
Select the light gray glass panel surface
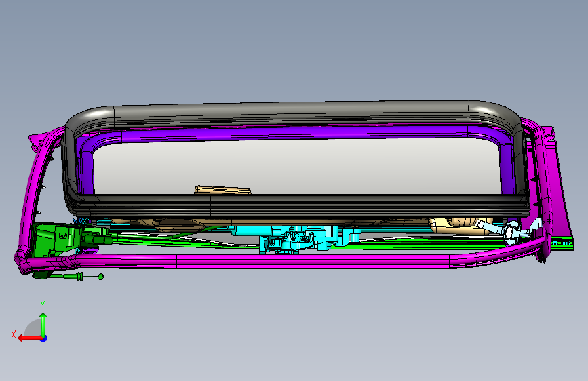296,165
